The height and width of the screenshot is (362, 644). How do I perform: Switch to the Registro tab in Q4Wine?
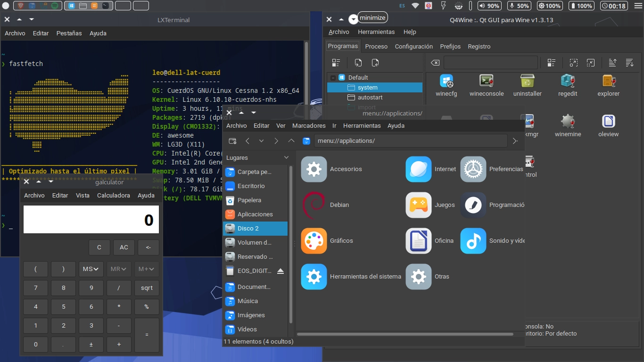pyautogui.click(x=479, y=46)
